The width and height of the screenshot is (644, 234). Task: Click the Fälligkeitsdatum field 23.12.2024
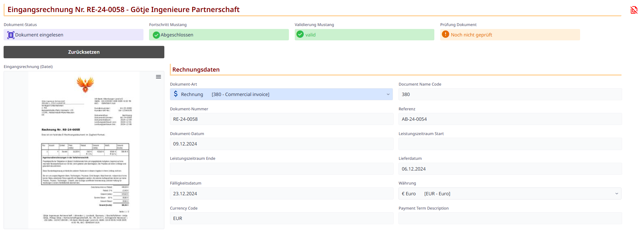pos(281,194)
